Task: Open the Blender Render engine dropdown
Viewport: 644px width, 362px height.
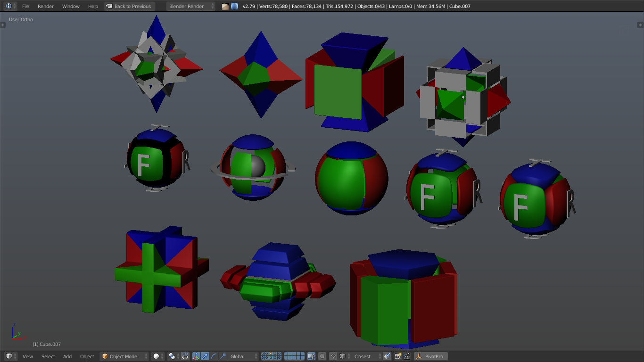Action: pos(191,6)
